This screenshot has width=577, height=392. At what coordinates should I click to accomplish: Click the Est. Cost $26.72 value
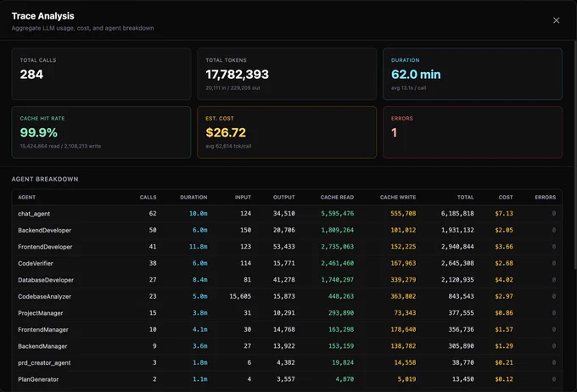[226, 132]
